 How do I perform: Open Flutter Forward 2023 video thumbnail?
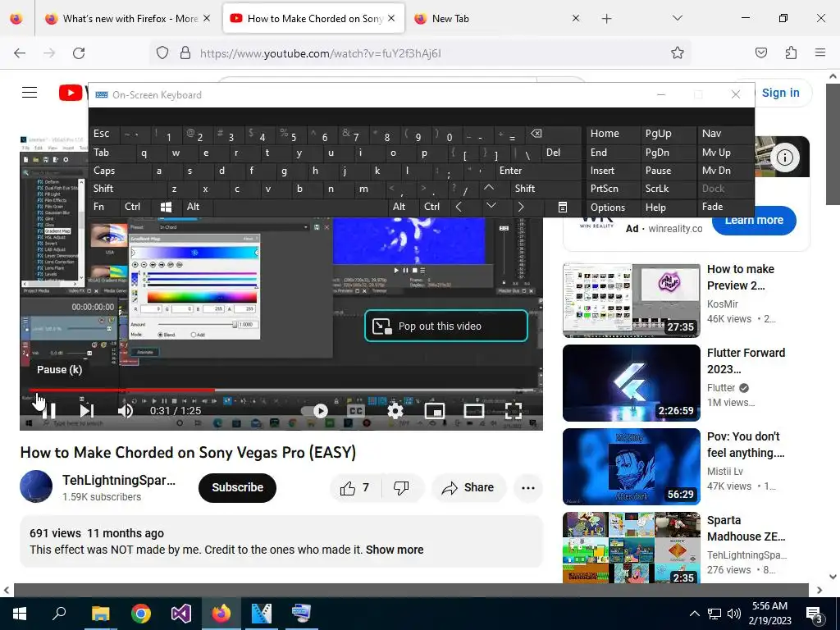631,383
